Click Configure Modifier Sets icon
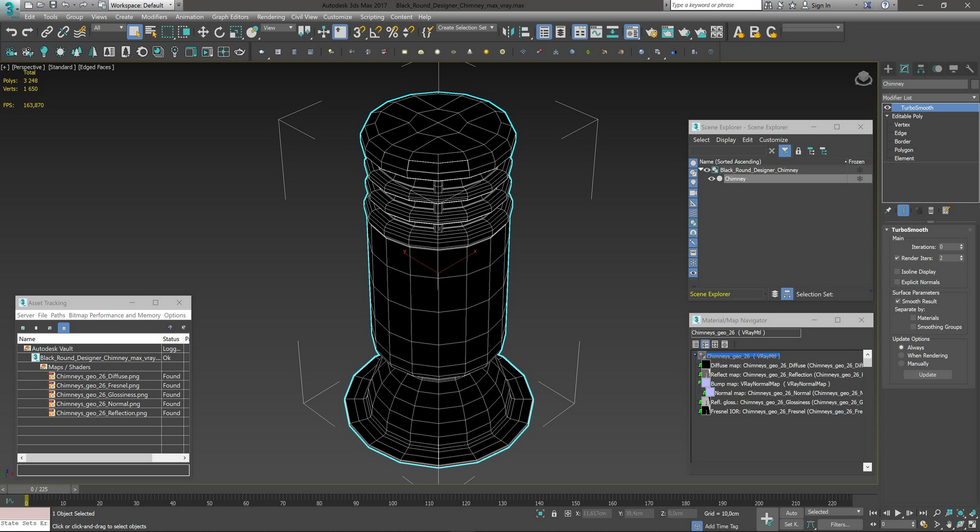Image resolution: width=980 pixels, height=532 pixels. pyautogui.click(x=946, y=210)
